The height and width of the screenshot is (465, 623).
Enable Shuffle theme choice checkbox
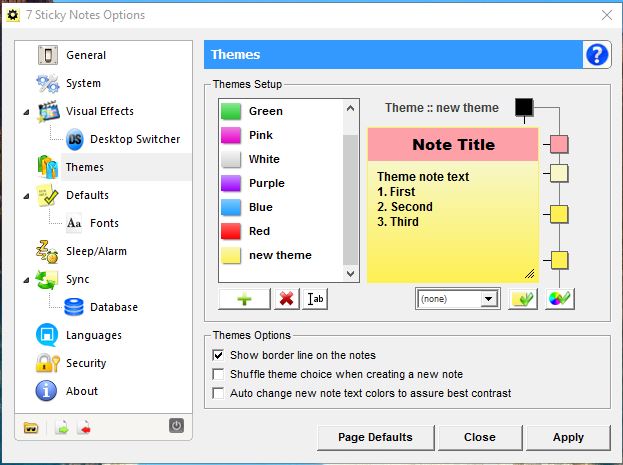(219, 374)
